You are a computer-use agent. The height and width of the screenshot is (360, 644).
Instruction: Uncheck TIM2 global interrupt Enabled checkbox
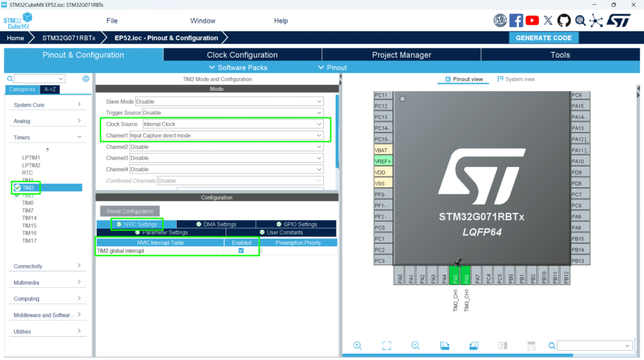click(x=241, y=251)
